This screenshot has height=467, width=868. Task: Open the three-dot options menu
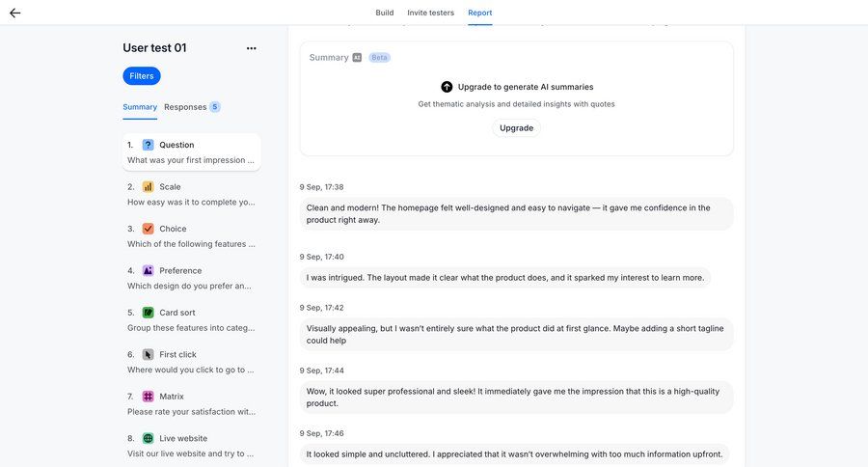(x=252, y=48)
